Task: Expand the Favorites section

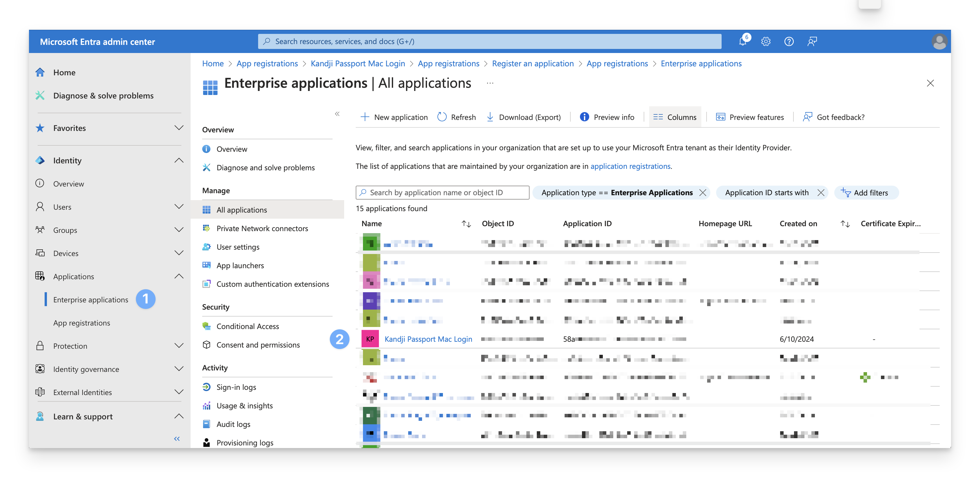Action: (179, 128)
